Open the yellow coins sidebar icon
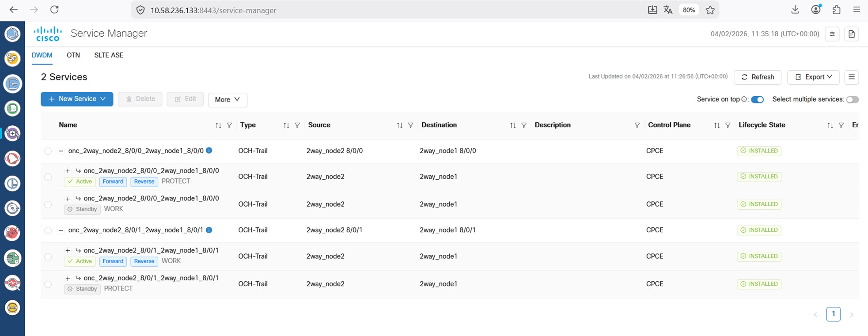The height and width of the screenshot is (336, 868). click(12, 58)
